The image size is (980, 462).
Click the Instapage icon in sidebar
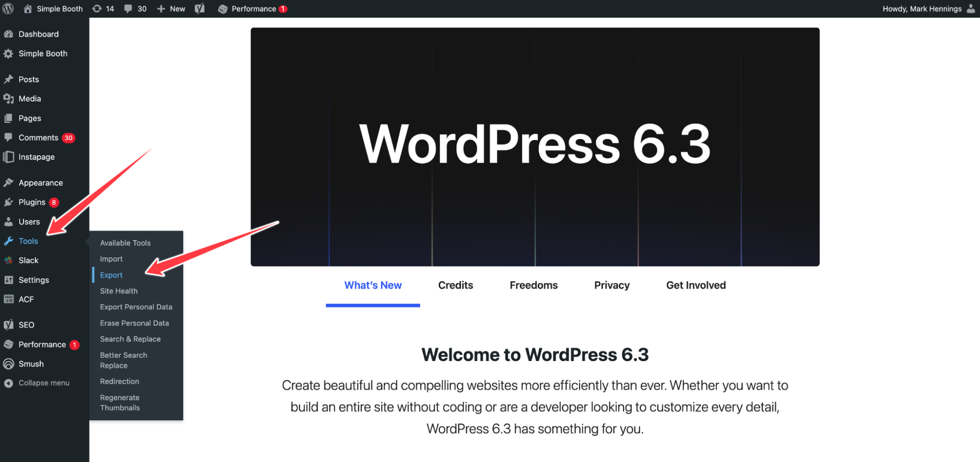pyautogui.click(x=8, y=157)
